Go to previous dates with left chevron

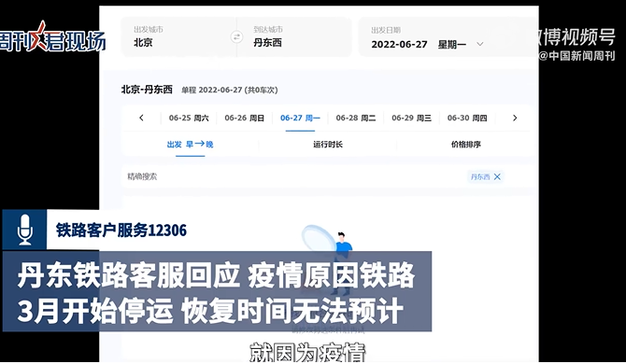pos(141,118)
